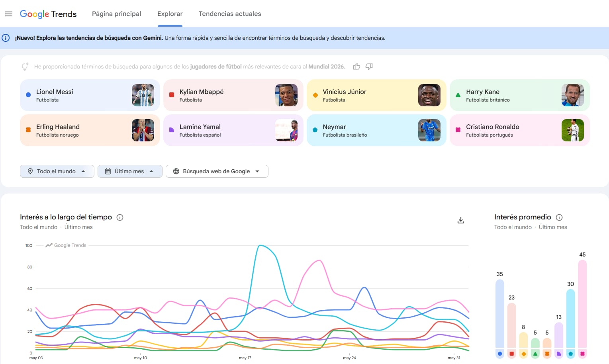Screen dimensions: 609x364
Task: Click the purple bar with value 13
Action: 559,335
